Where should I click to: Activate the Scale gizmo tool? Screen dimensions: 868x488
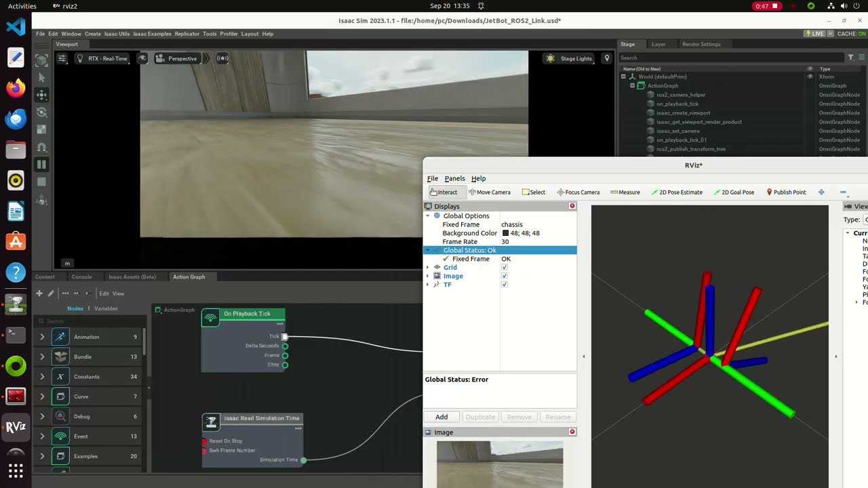41,129
